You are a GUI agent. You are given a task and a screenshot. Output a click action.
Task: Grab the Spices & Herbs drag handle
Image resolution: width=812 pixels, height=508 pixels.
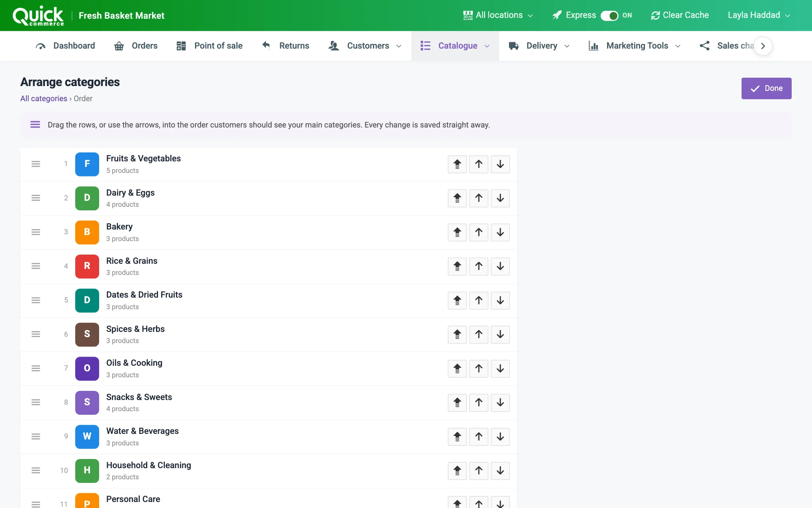click(36, 334)
